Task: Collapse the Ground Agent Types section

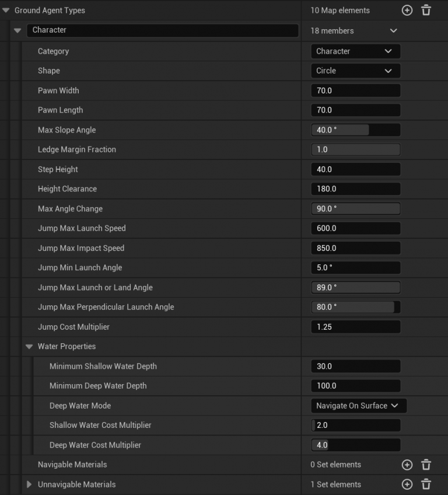Action: [x=6, y=11]
